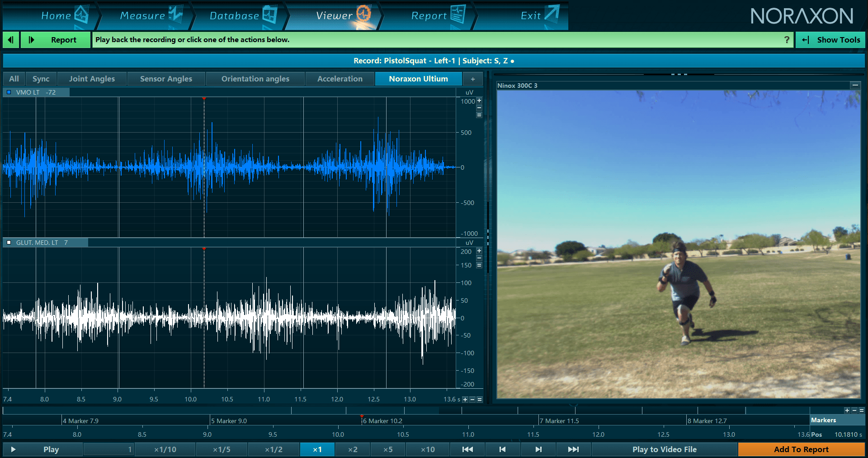Click Add To Report button
Image resolution: width=868 pixels, height=458 pixels.
pos(801,449)
